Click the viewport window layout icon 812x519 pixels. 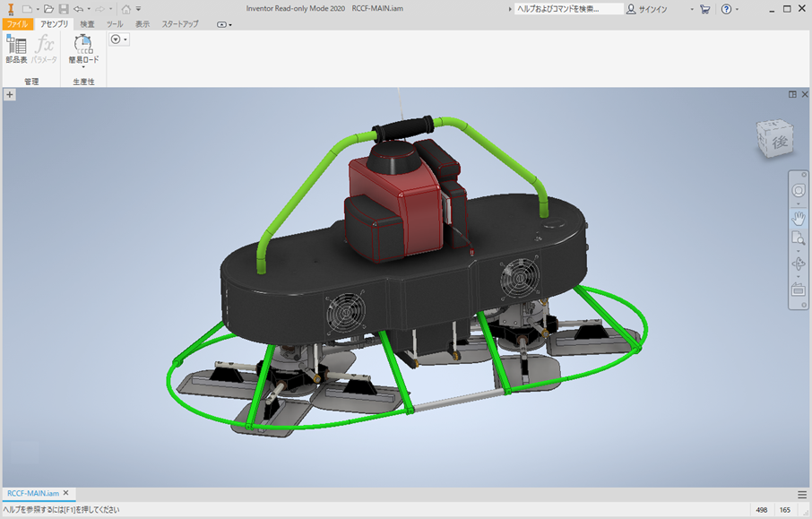click(792, 94)
